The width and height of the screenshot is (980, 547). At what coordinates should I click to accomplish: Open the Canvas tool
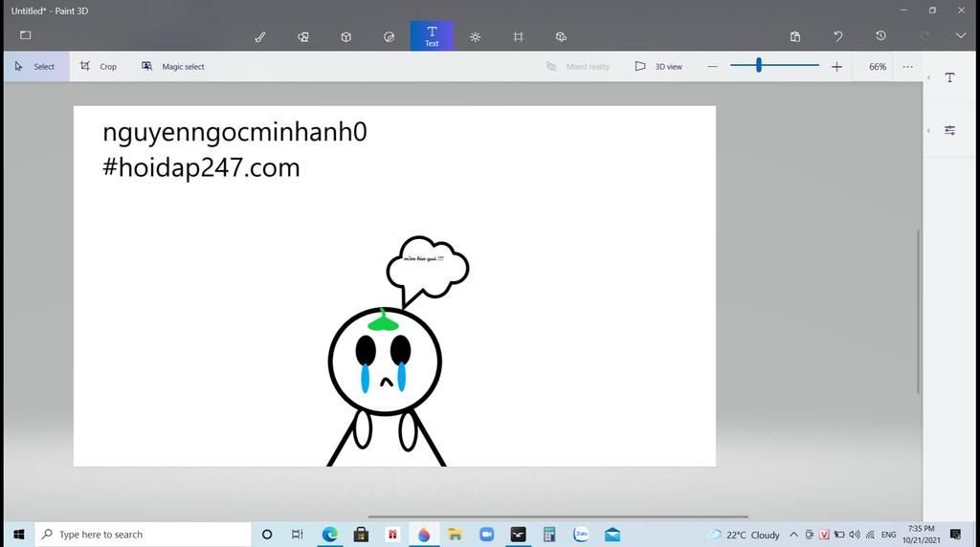tap(518, 37)
